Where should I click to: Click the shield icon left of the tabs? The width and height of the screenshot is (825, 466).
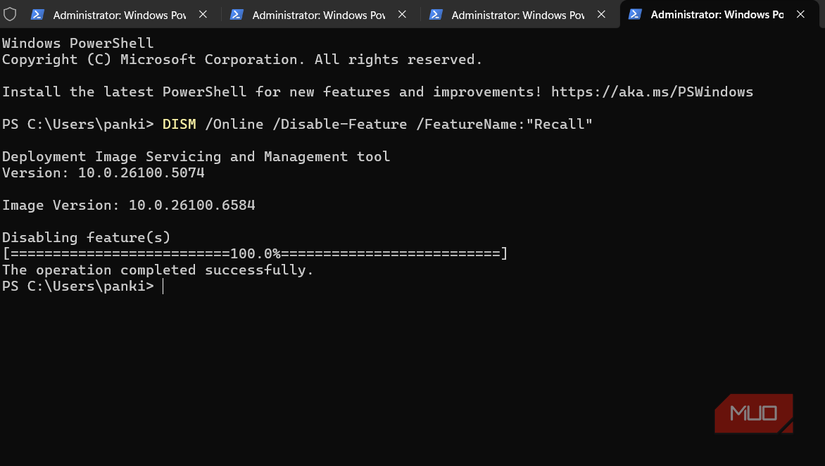9,14
